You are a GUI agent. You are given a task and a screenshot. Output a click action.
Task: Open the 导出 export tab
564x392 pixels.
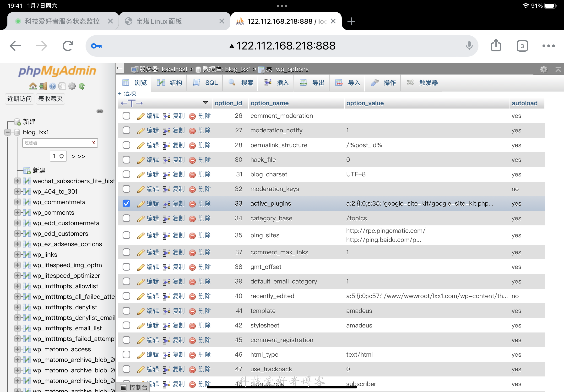(x=312, y=83)
